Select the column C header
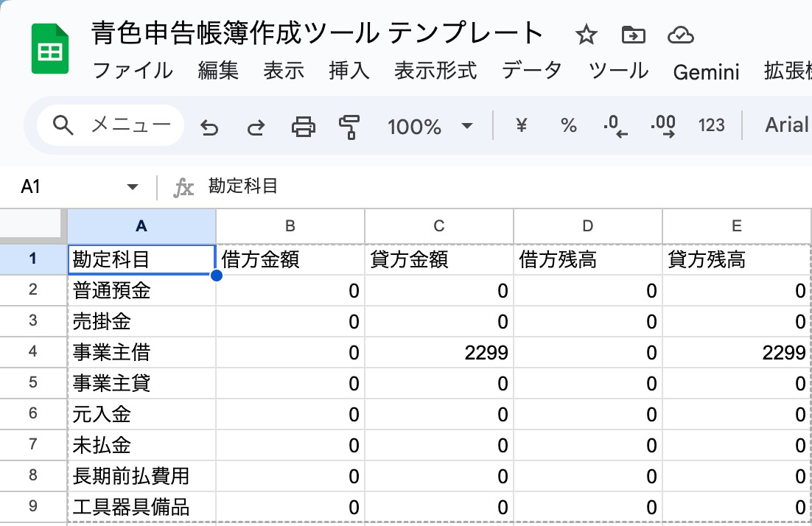 tap(439, 226)
